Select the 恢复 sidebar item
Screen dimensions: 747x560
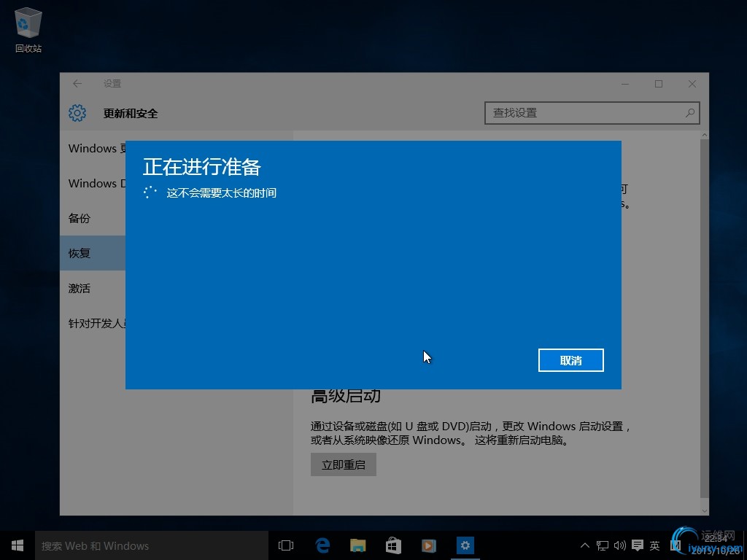[x=93, y=253]
